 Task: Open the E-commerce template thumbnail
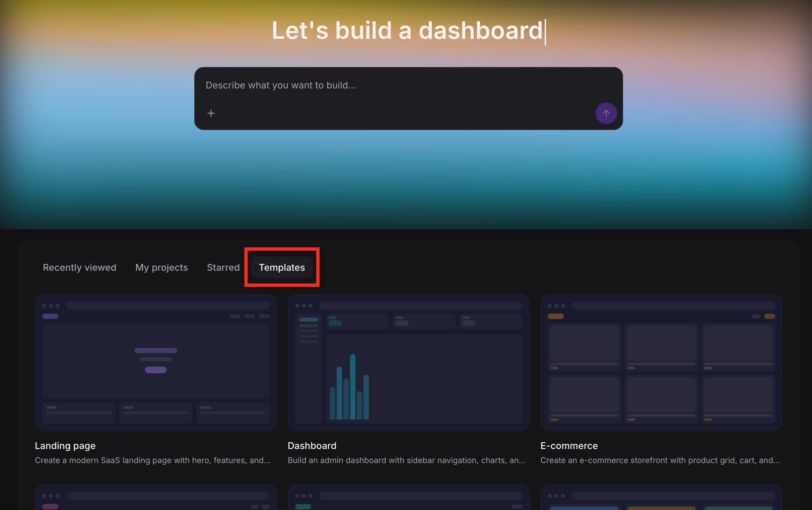[x=661, y=363]
